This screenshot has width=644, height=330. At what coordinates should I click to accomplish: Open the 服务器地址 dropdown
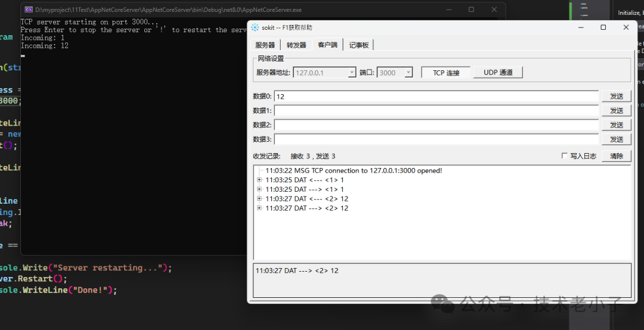pos(351,73)
